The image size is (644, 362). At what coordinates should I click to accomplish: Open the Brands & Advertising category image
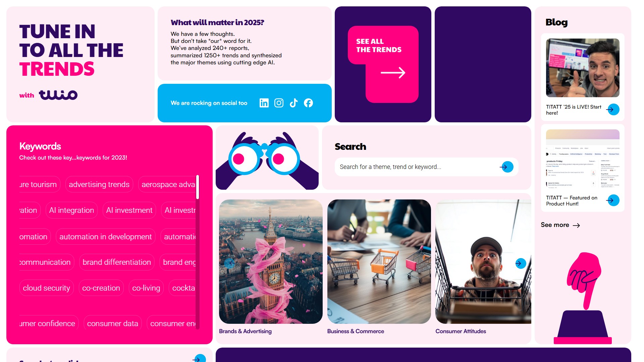271,261
